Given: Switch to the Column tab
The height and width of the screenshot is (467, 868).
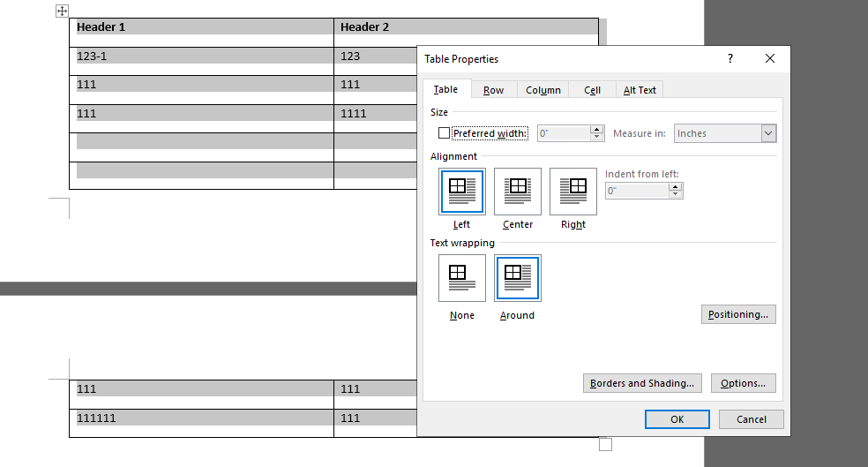Looking at the screenshot, I should tap(543, 90).
